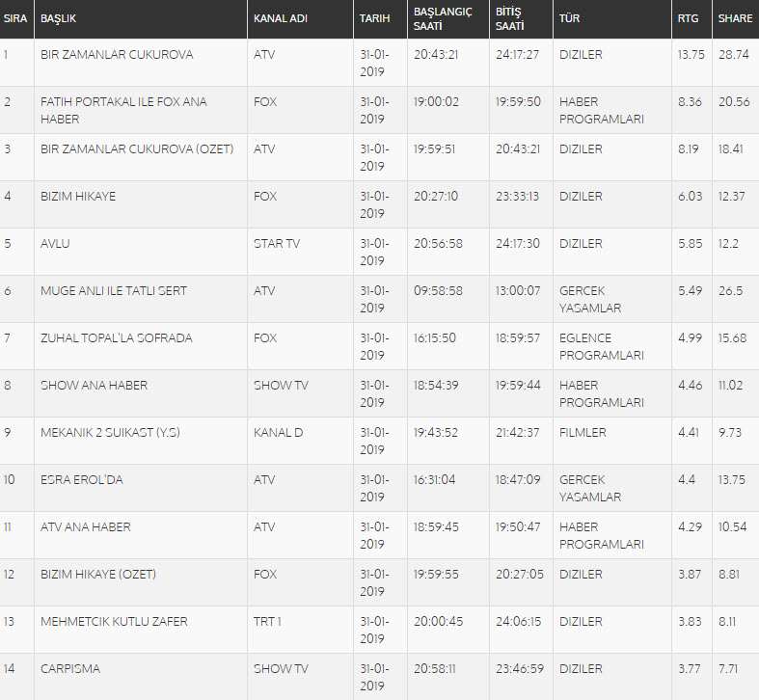759x700 pixels.
Task: Click the MEKANIK 2 SUIKAST (Y.S) title
Action: tap(110, 433)
